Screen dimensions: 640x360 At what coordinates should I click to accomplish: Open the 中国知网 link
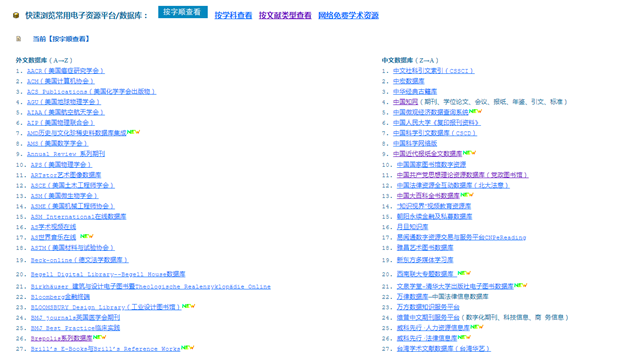[x=405, y=102]
